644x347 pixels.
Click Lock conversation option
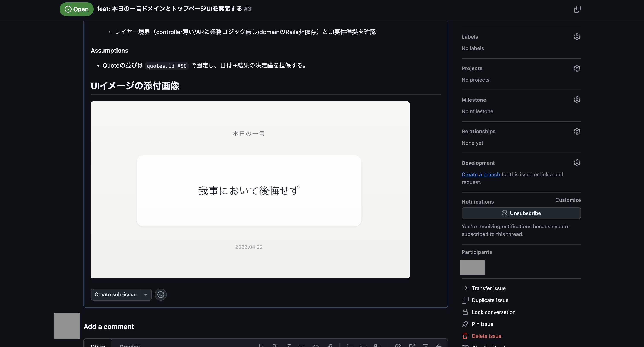point(493,312)
